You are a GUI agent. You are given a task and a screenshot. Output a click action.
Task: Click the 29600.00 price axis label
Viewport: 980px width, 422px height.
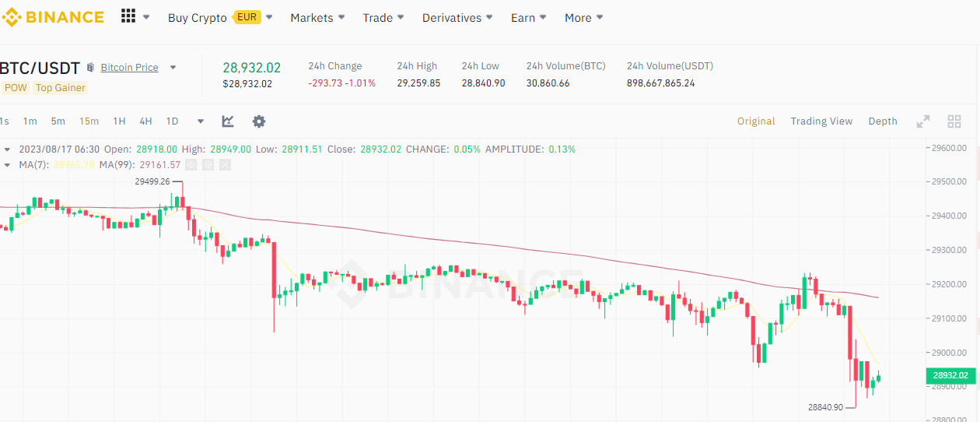pyautogui.click(x=950, y=148)
